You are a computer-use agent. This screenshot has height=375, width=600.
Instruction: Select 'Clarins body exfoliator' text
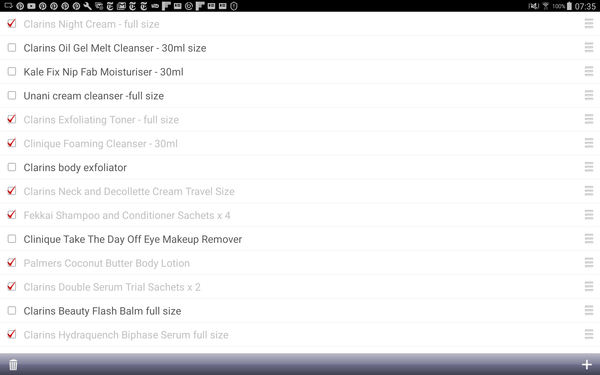point(75,168)
